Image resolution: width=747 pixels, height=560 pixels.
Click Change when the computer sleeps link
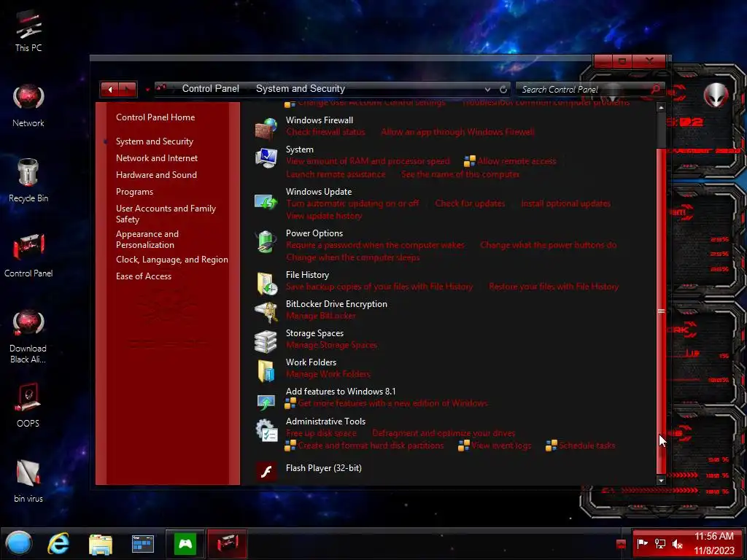(352, 257)
